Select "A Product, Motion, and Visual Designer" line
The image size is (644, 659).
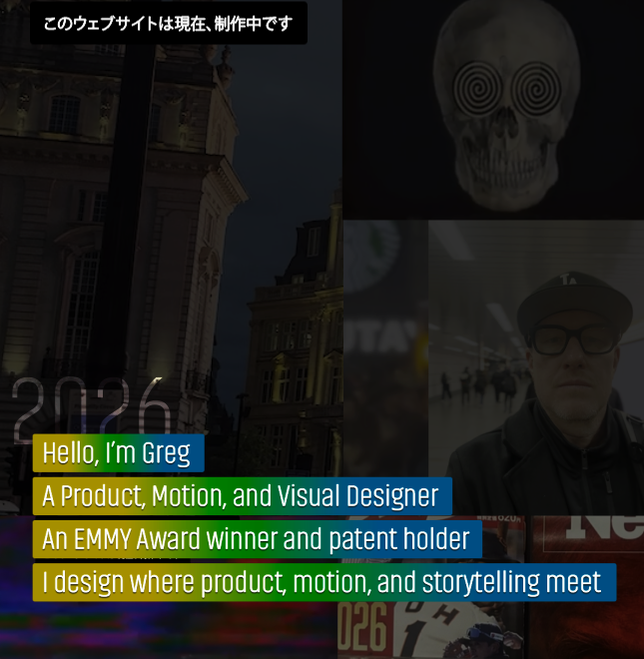coord(242,496)
